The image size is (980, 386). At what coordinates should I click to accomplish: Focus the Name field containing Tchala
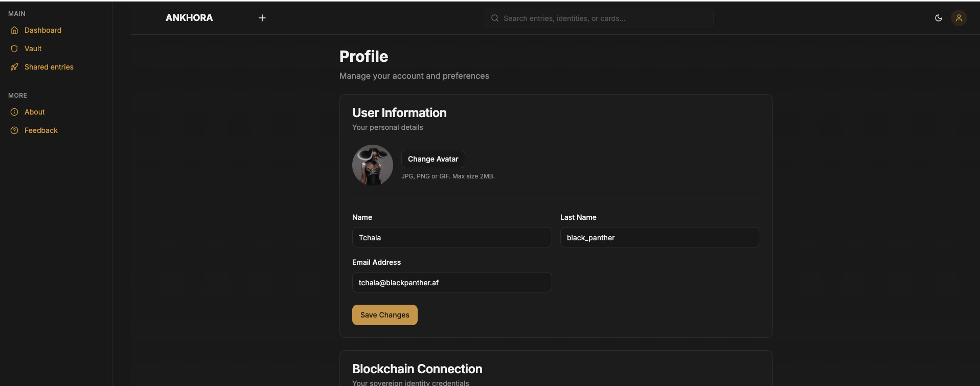tap(451, 237)
